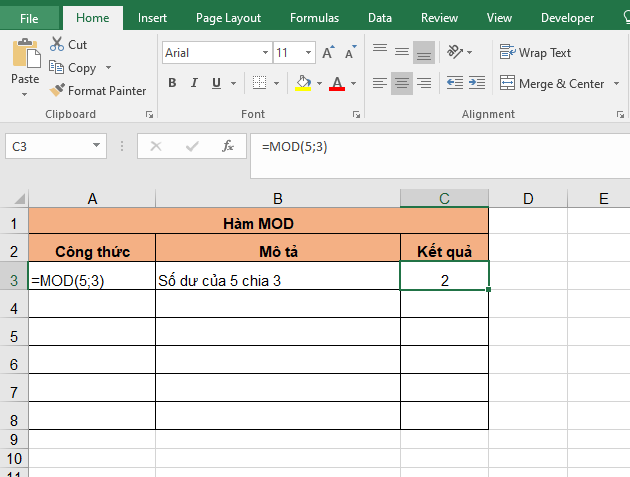Click the Increase Indent icon
Screen dimensions: 630x477
[477, 83]
